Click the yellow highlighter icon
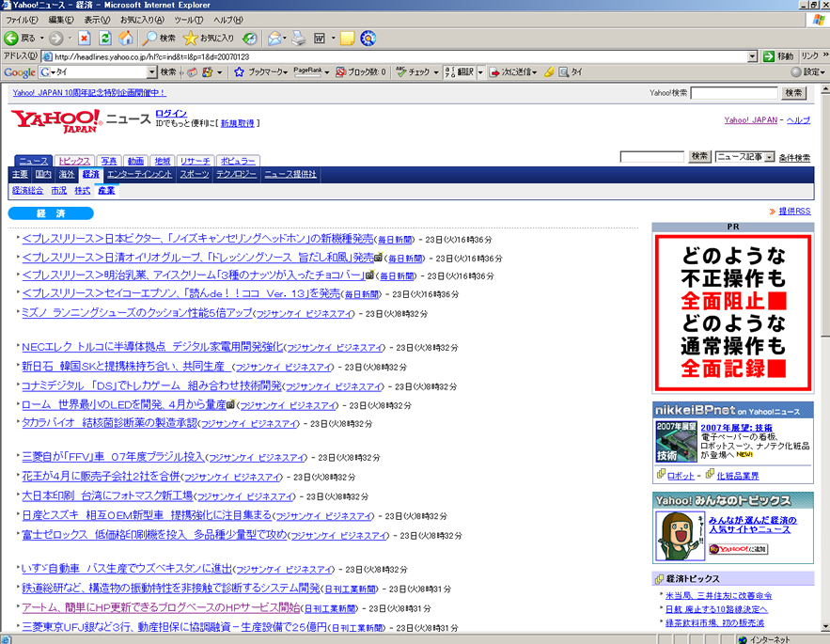The height and width of the screenshot is (644, 830). (x=550, y=72)
